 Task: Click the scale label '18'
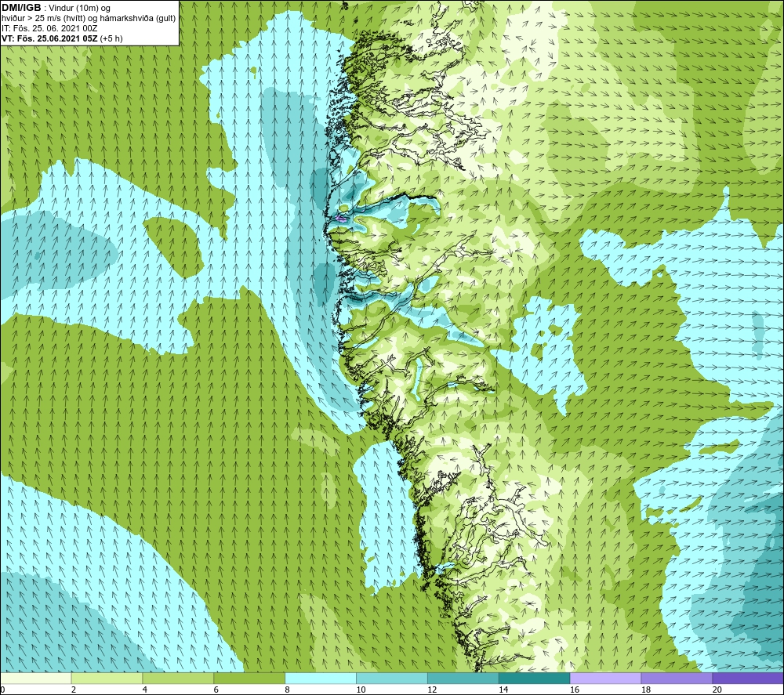tap(645, 690)
